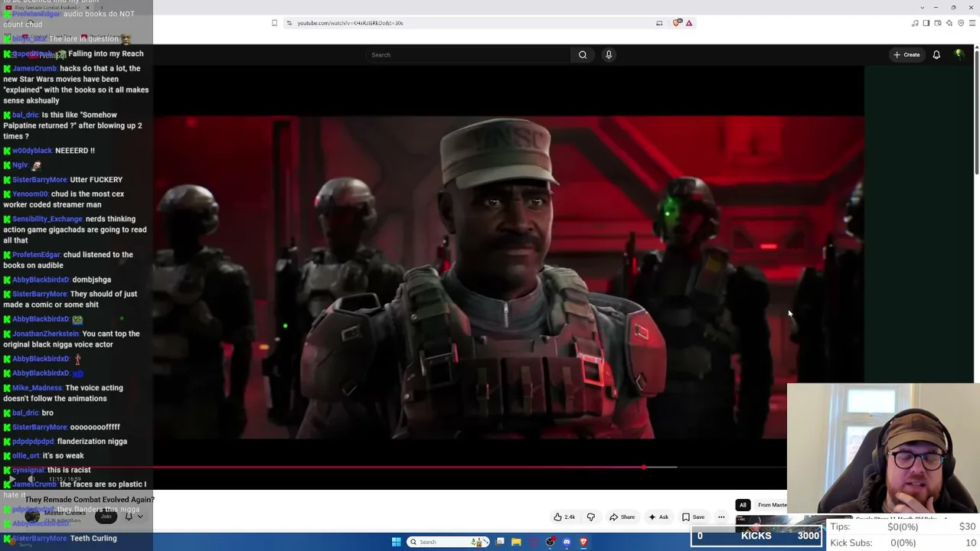Open the Brave wallet icon

[938, 23]
